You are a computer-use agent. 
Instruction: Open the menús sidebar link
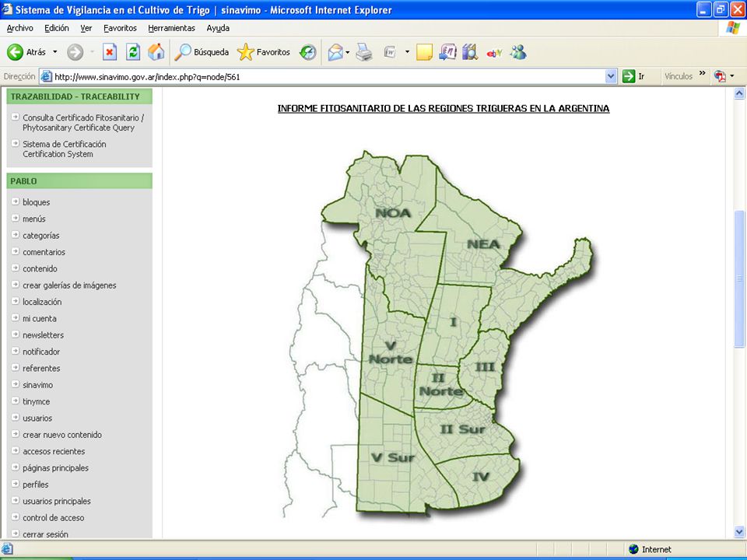tap(34, 219)
